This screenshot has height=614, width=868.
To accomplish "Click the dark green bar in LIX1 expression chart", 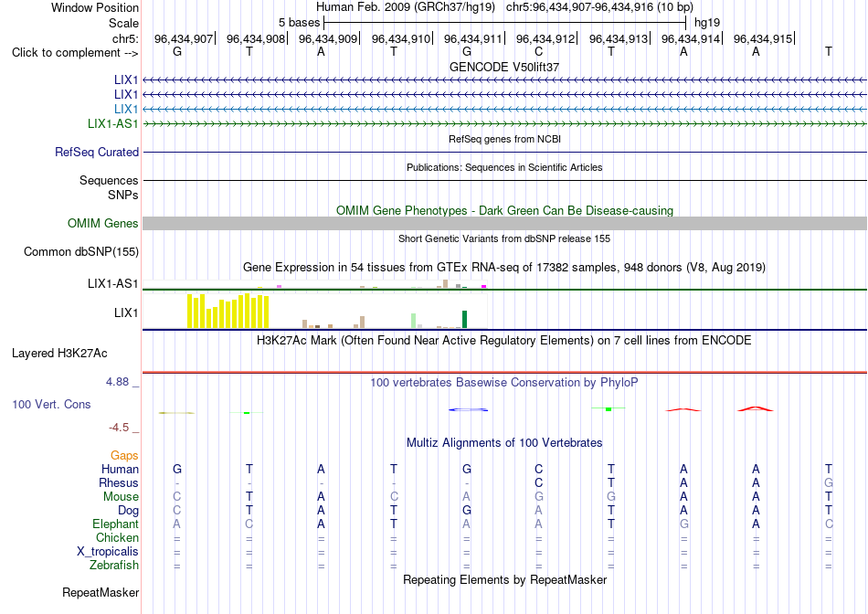I will click(464, 320).
